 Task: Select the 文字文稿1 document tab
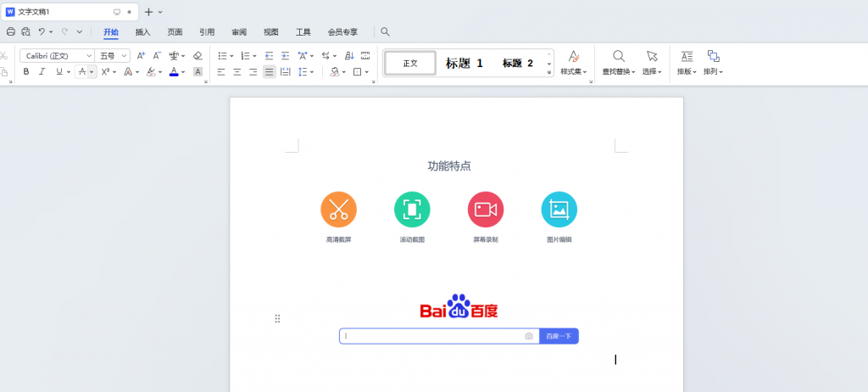click(x=70, y=12)
